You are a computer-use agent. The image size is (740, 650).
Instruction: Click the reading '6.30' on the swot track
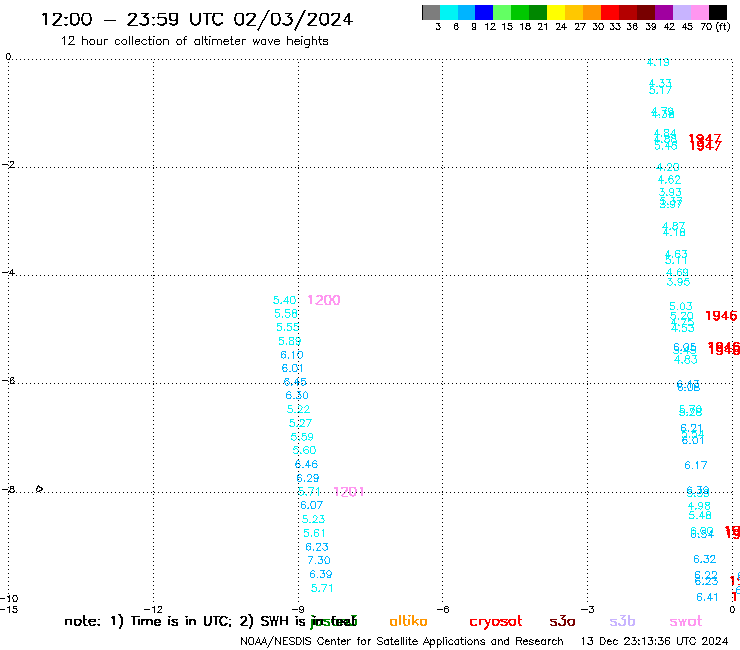[x=297, y=395]
